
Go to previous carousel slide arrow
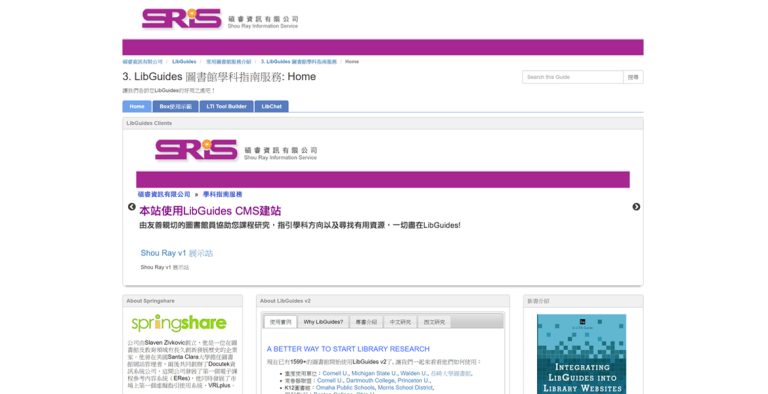(x=132, y=207)
